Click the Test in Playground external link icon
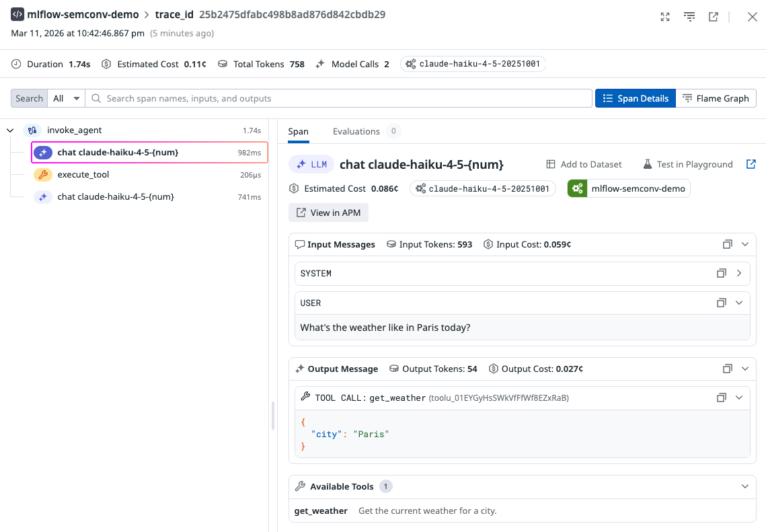Viewport: 766px width, 532px height. (751, 163)
